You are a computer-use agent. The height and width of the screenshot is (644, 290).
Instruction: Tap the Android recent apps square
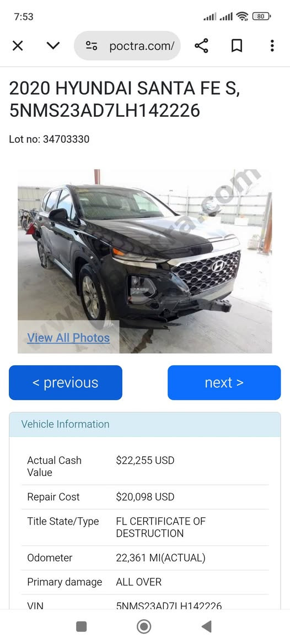tap(82, 626)
